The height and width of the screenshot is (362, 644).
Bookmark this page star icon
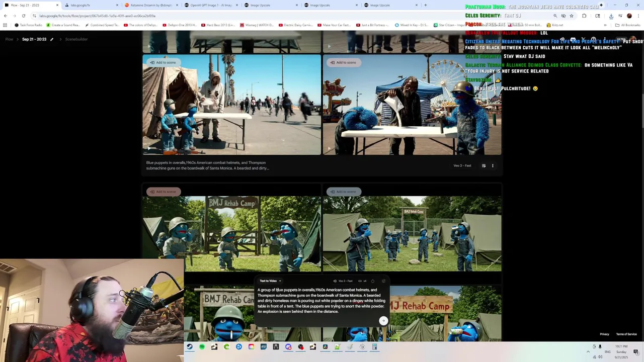(x=571, y=16)
